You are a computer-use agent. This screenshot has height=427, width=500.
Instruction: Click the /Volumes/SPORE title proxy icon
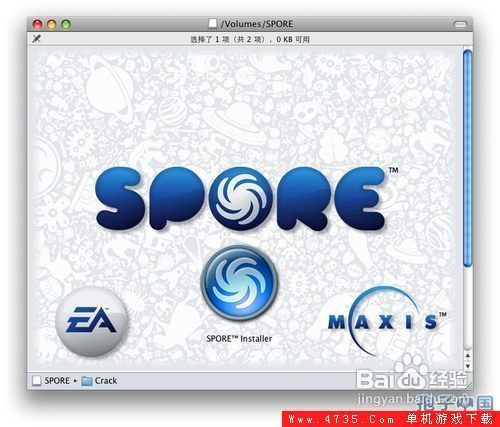[212, 24]
